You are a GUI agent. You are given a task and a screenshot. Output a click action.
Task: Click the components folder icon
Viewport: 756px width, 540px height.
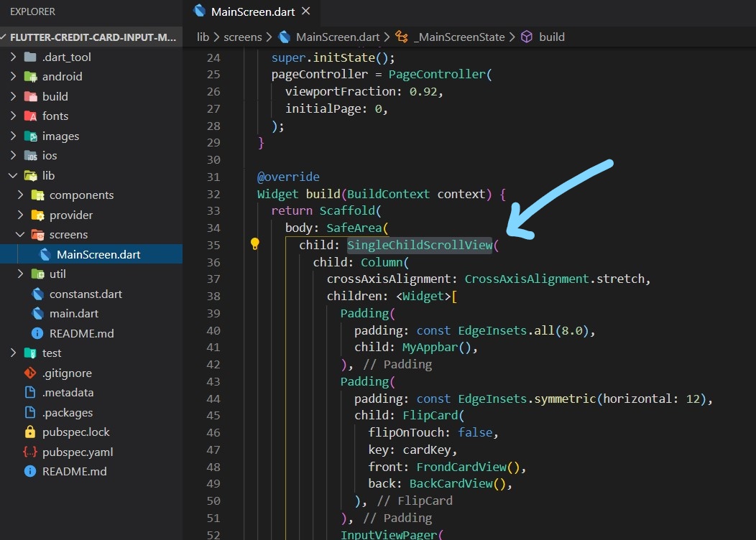click(x=37, y=195)
